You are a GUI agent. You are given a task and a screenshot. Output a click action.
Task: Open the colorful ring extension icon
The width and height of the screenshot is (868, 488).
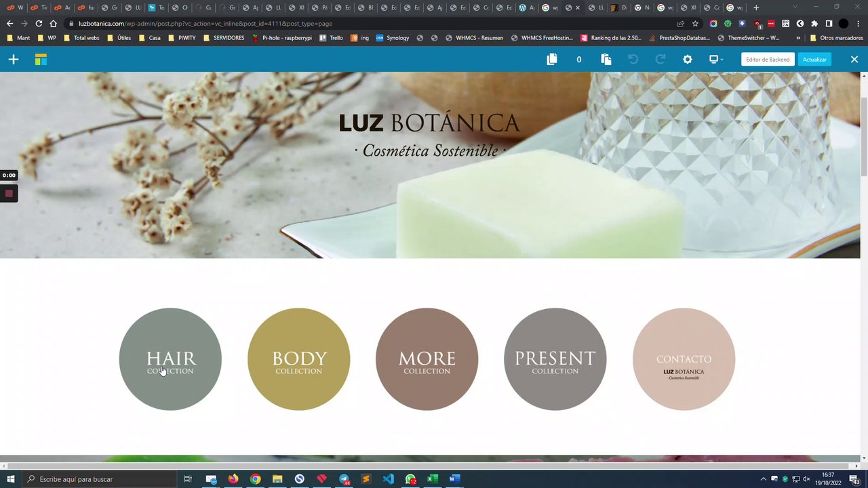(x=713, y=23)
